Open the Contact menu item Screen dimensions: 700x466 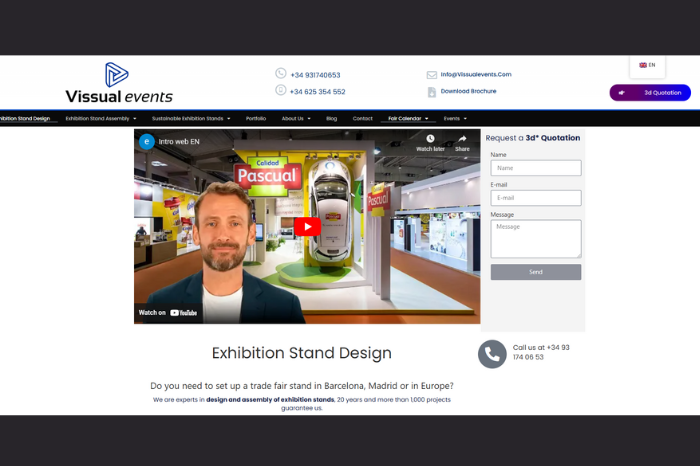(362, 118)
